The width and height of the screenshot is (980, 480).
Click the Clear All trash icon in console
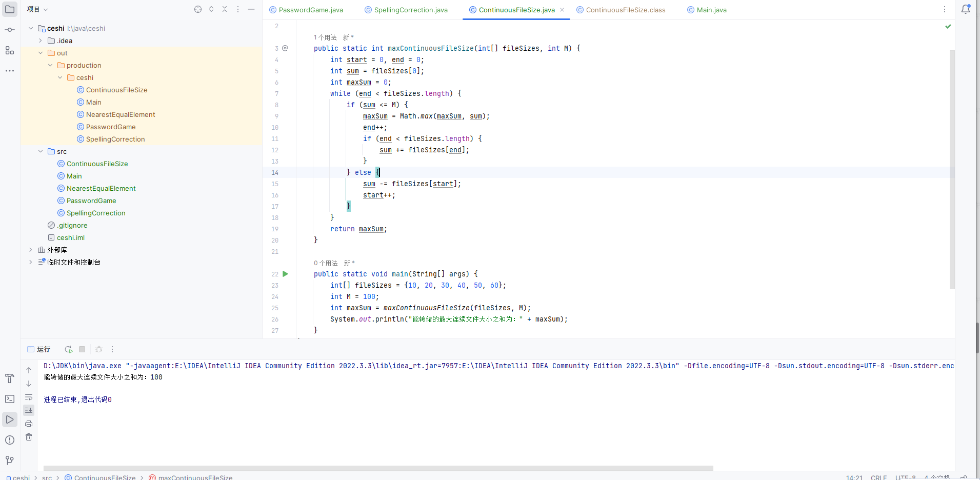coord(29,437)
